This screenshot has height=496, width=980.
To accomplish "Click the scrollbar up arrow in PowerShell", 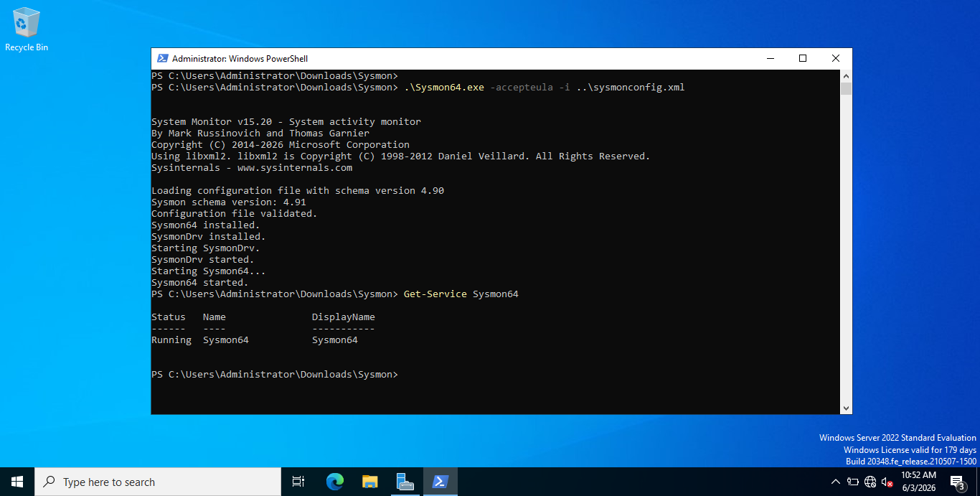I will pyautogui.click(x=846, y=75).
